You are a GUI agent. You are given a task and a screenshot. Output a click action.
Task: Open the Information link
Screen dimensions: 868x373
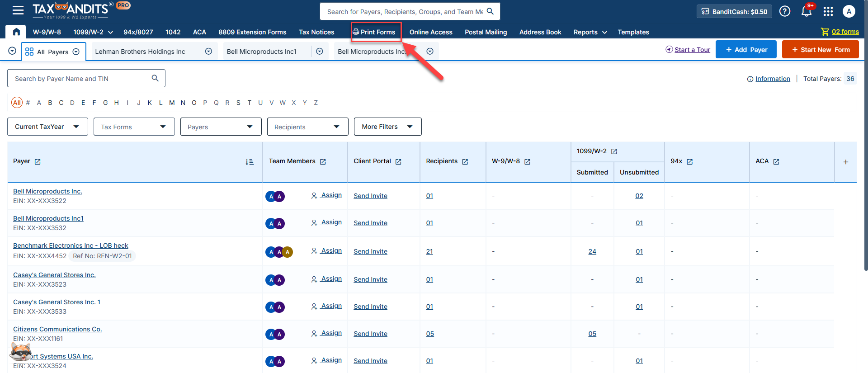click(x=773, y=79)
